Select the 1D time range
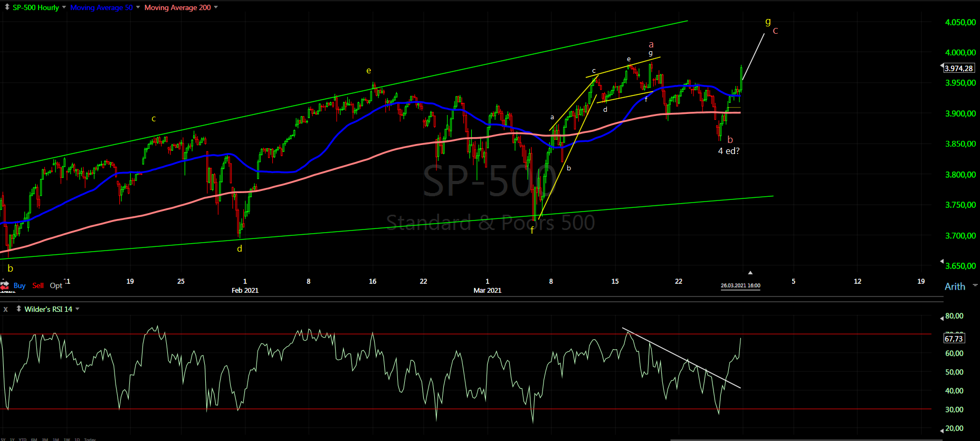 tap(77, 439)
